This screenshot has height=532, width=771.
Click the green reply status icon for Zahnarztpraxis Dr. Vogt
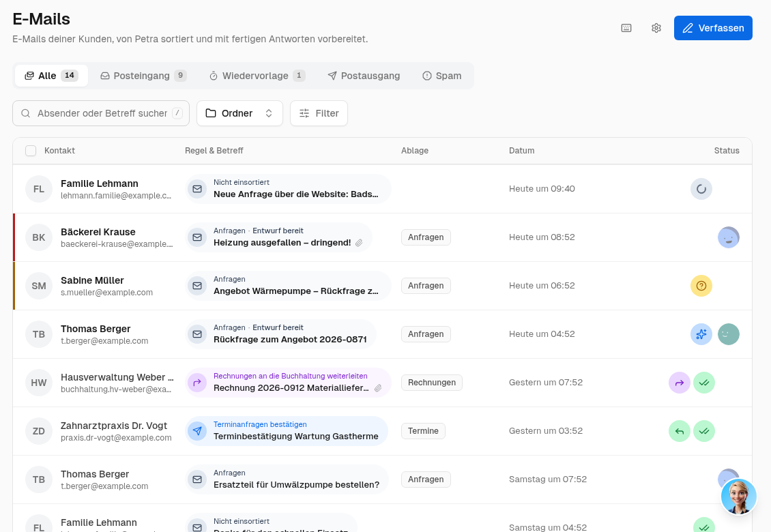click(680, 431)
